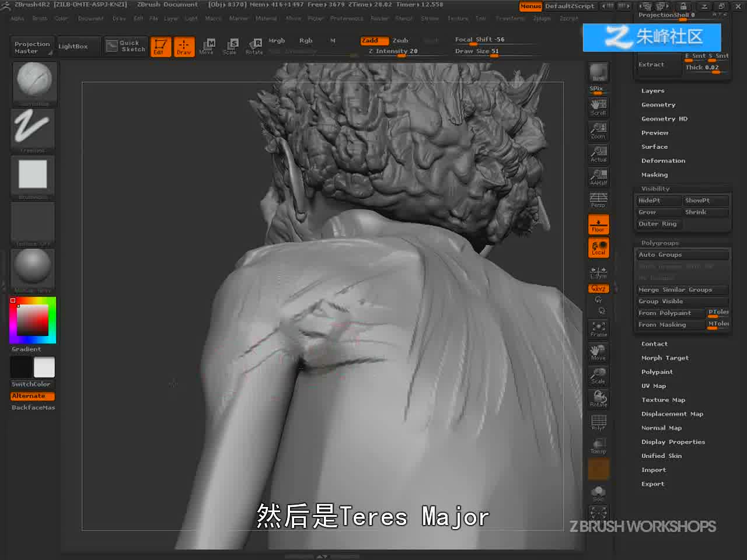This screenshot has height=560, width=747.
Task: Select the Move transform icon in top toolbar
Action: click(207, 46)
